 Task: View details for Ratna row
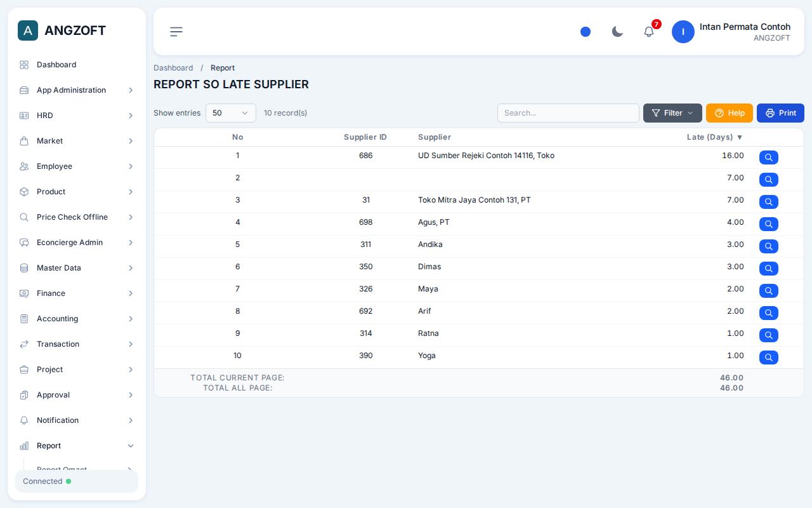pos(769,335)
